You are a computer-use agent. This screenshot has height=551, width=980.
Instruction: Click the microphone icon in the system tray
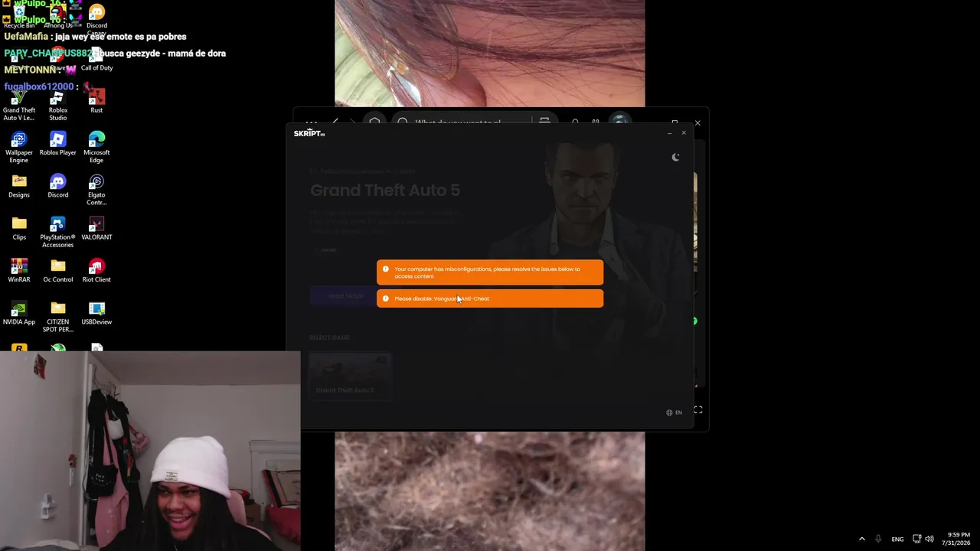click(878, 539)
